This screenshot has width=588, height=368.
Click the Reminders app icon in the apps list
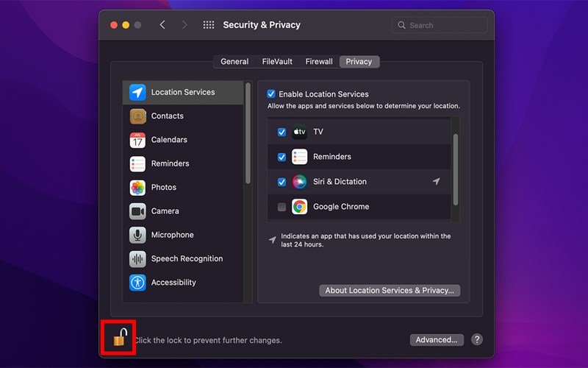(299, 157)
